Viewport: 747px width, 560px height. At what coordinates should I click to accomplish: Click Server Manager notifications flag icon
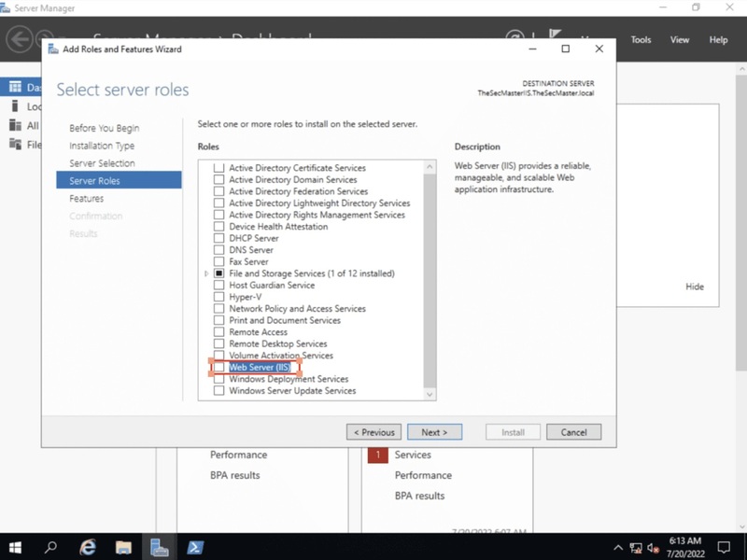[555, 34]
